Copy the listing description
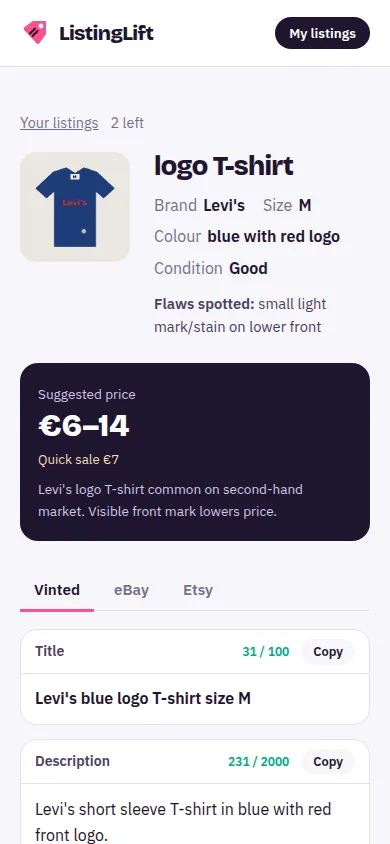Screen dimensions: 390x844 328,762
